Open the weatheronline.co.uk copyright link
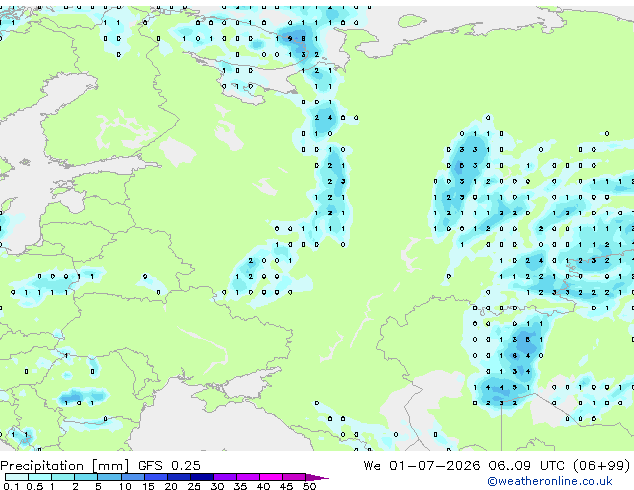Image resolution: width=634 pixels, height=490 pixels. [549, 481]
